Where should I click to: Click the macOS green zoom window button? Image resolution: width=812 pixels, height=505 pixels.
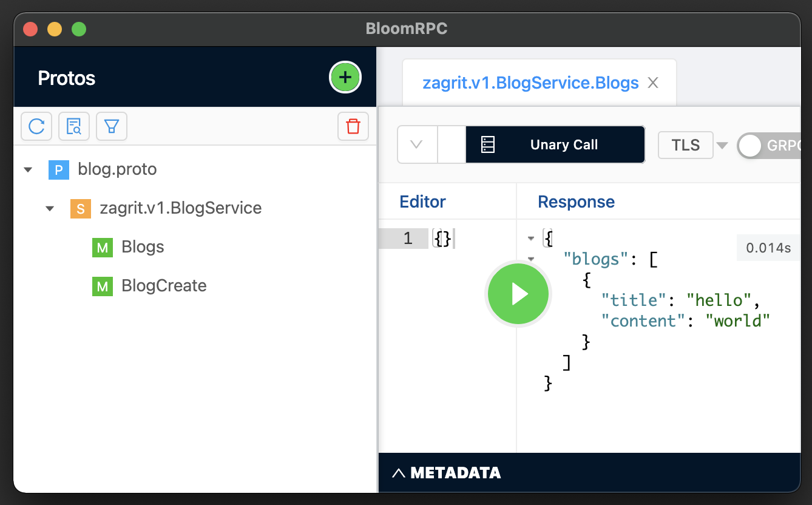[79, 29]
